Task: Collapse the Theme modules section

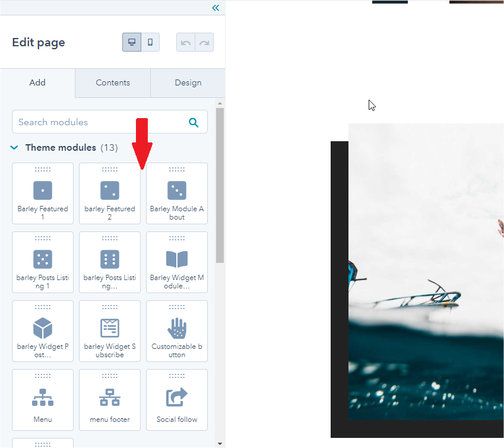Action: click(14, 148)
